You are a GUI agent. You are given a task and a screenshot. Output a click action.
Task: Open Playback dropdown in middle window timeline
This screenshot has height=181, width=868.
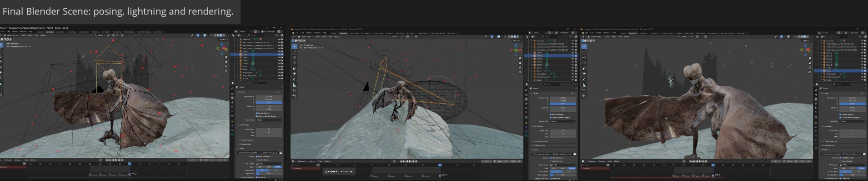302,161
